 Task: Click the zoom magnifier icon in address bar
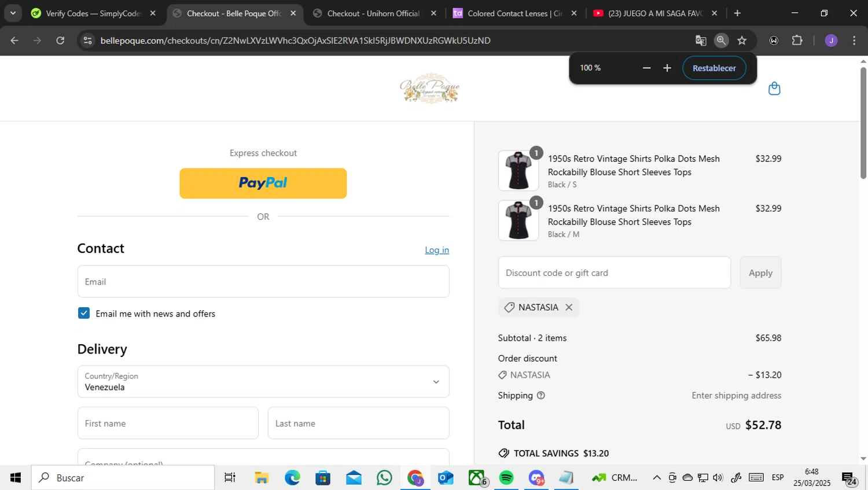click(721, 40)
